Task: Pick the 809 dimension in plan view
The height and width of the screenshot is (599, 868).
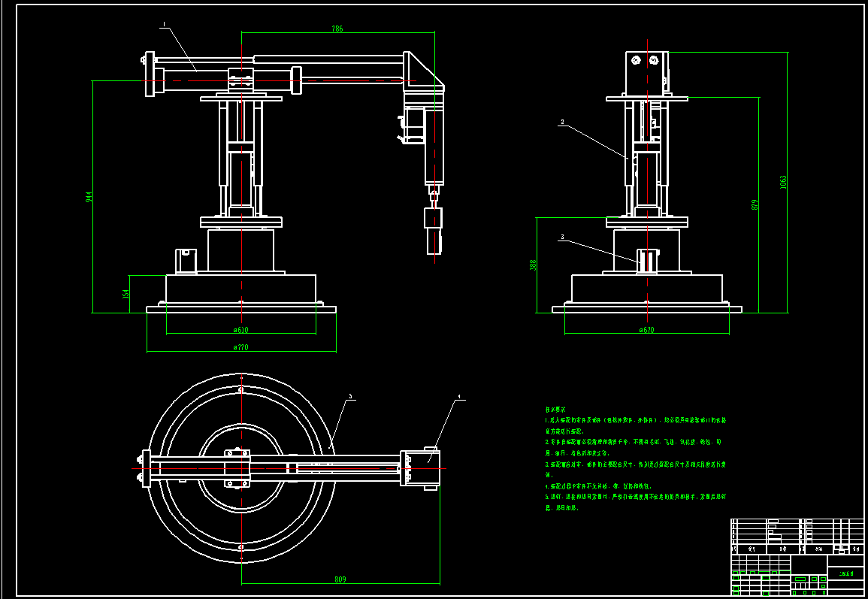Action: pyautogui.click(x=340, y=579)
